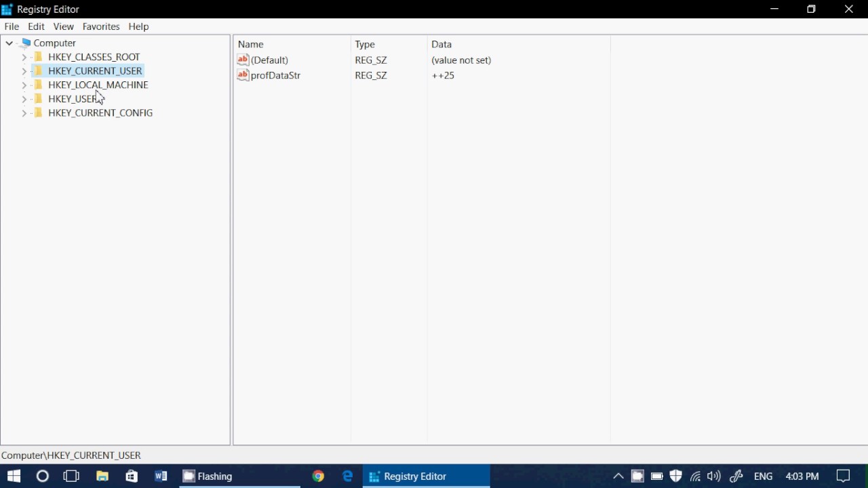Open Cortana search circle
The width and height of the screenshot is (868, 488).
(43, 476)
